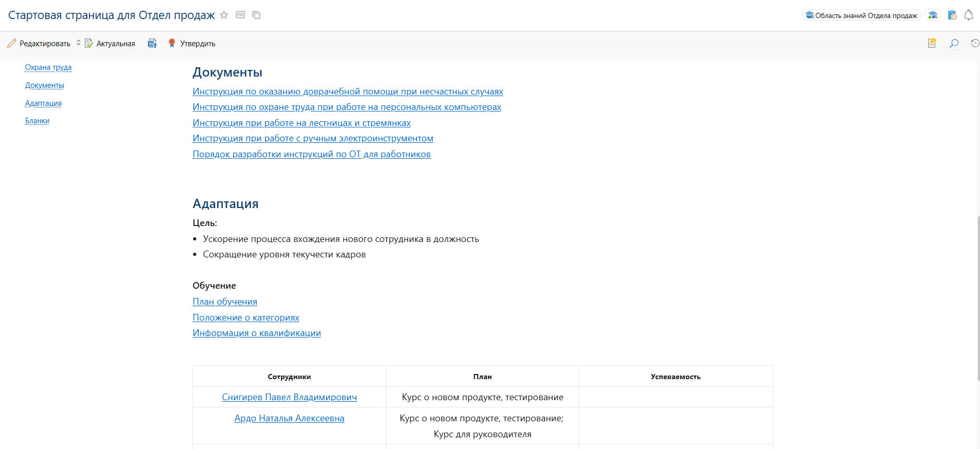
Task: Open notifications bell icon
Action: [x=968, y=15]
